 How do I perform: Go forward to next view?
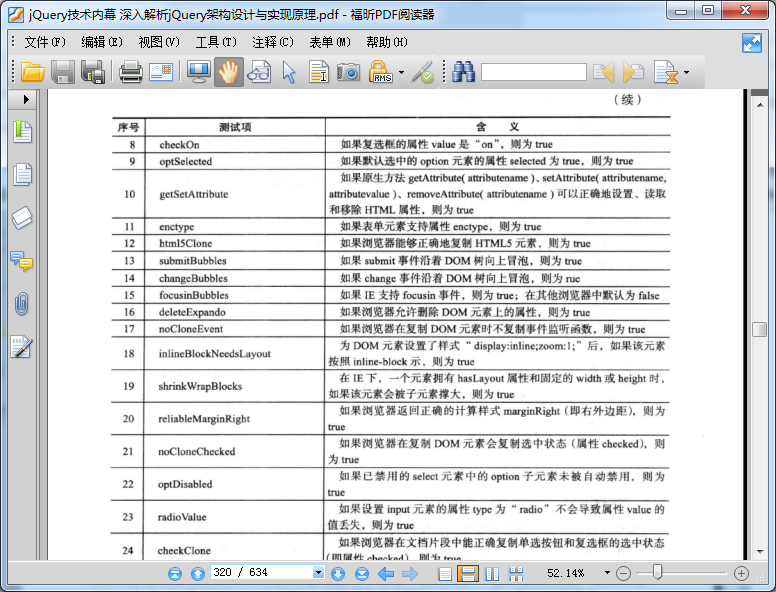(410, 574)
